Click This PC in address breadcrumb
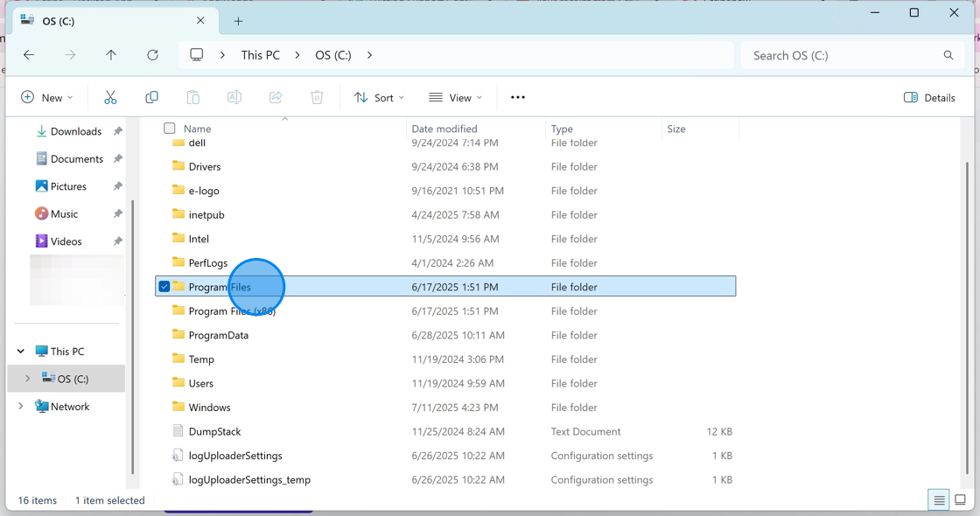The image size is (980, 516). tap(261, 55)
